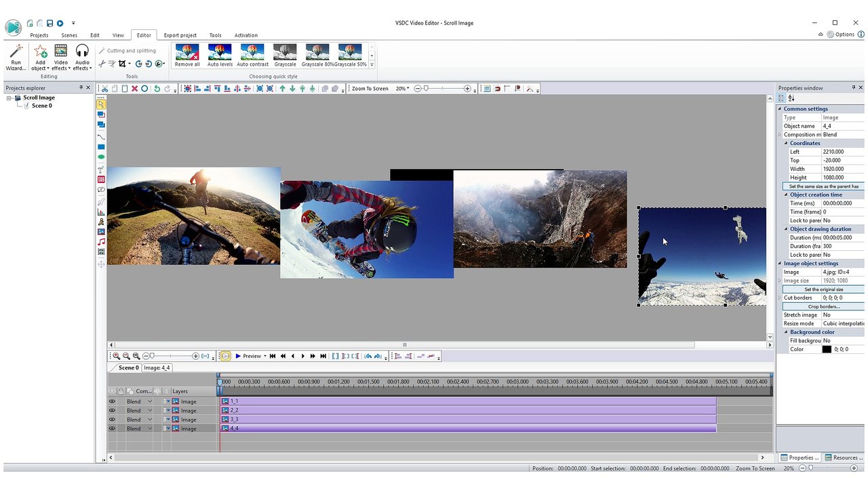Viewport: 868px width, 488px height.
Task: Open the View ribbon tab
Action: 118,35
